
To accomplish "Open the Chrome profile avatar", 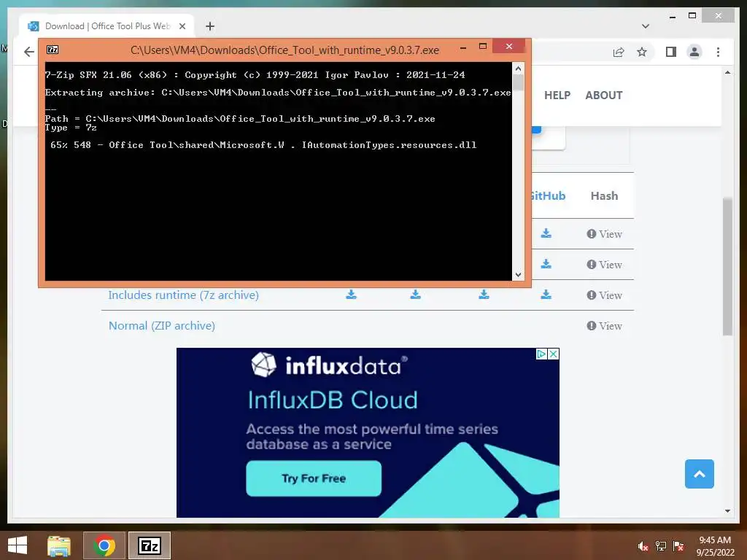I will tap(694, 52).
